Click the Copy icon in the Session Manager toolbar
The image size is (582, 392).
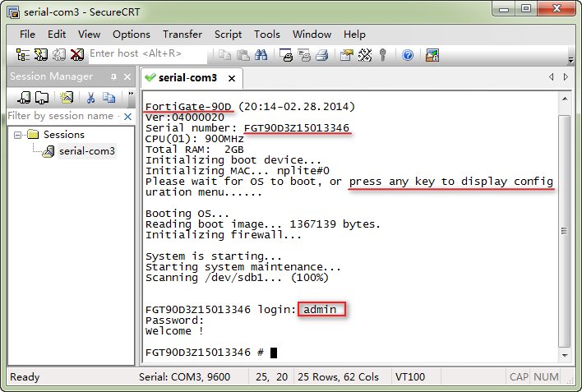coord(109,98)
